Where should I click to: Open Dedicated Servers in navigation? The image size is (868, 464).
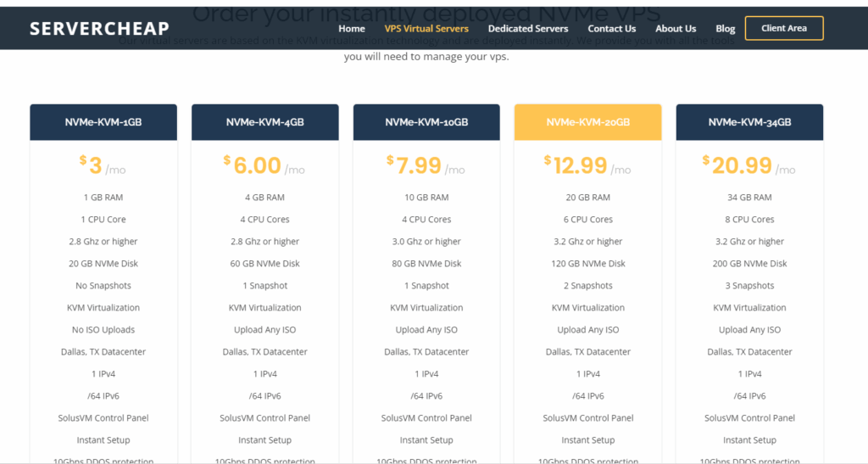point(528,29)
